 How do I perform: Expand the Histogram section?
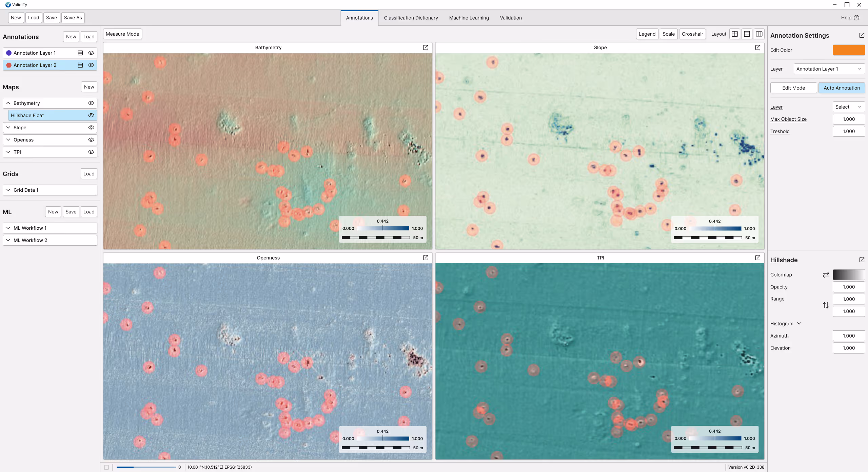tap(799, 323)
